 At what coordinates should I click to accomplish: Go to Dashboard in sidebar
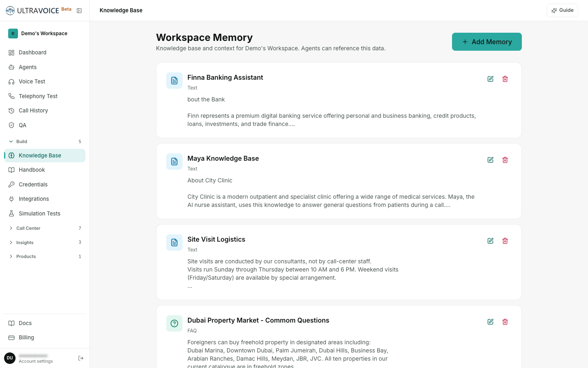click(45, 52)
